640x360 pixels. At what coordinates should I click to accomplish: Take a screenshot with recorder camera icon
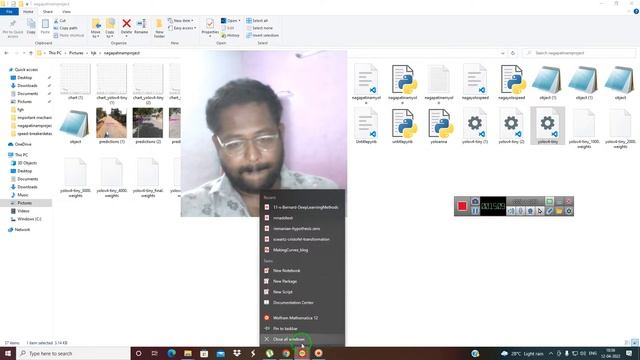pos(475,201)
